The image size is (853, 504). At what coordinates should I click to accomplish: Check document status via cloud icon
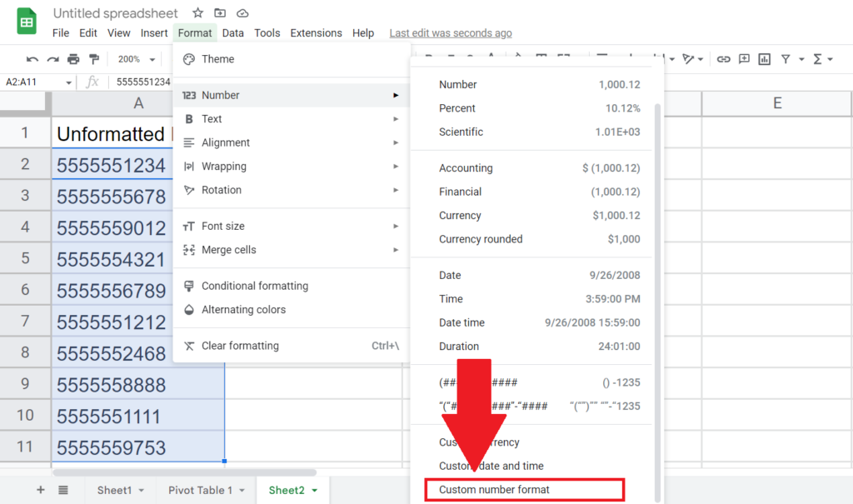click(x=242, y=12)
